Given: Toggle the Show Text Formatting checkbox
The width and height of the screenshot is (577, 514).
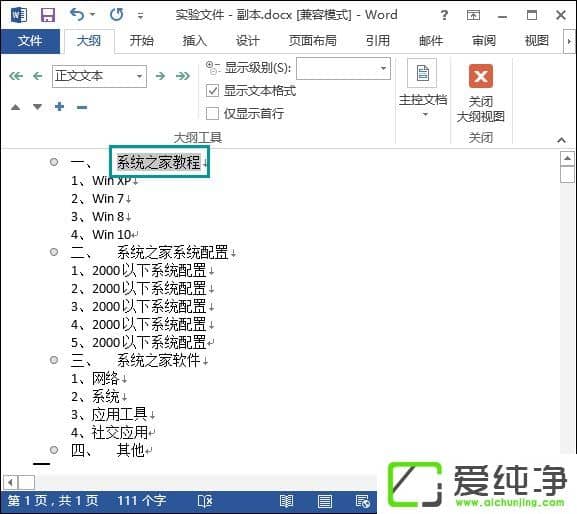Looking at the screenshot, I should pyautogui.click(x=212, y=91).
